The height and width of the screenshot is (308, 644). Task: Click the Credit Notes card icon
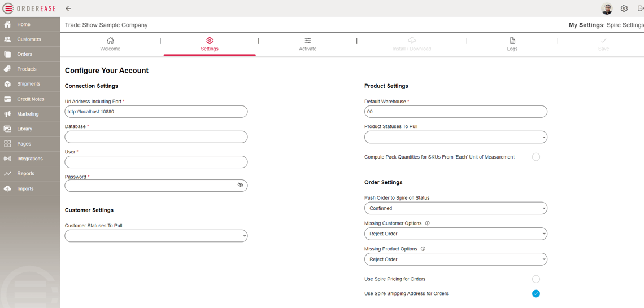pos(7,99)
